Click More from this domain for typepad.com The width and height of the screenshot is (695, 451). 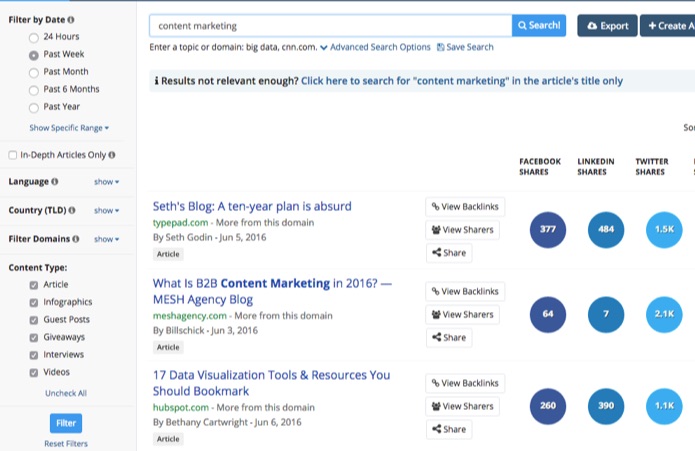click(265, 222)
